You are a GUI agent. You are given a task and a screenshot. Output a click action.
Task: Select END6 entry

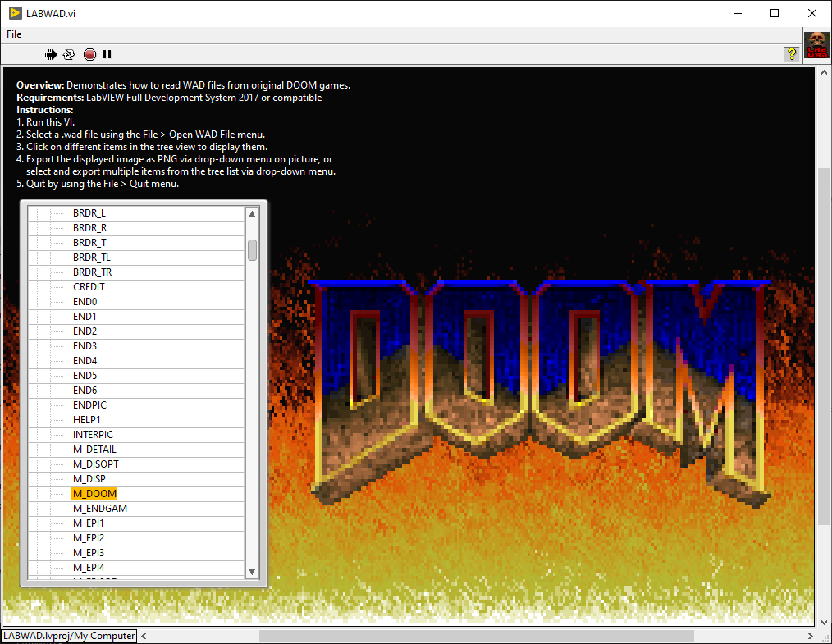click(85, 391)
